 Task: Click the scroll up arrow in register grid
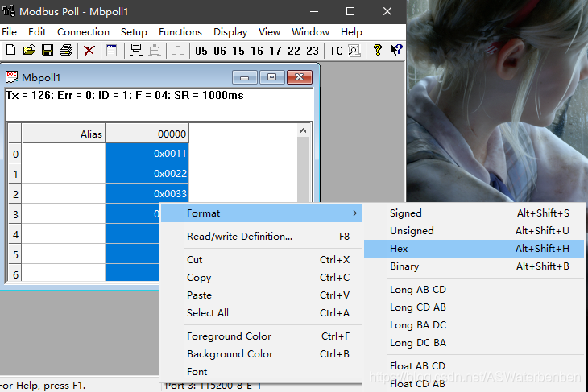click(304, 130)
